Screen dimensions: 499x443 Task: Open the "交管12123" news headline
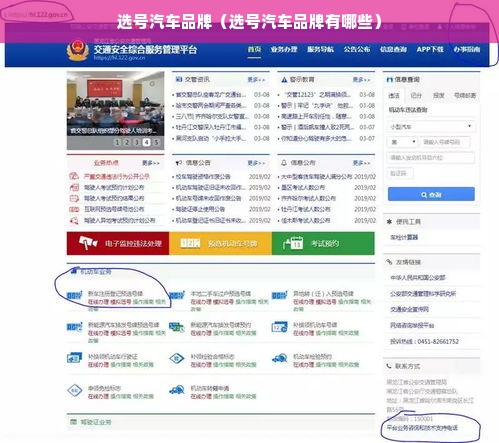pyautogui.click(x=316, y=95)
